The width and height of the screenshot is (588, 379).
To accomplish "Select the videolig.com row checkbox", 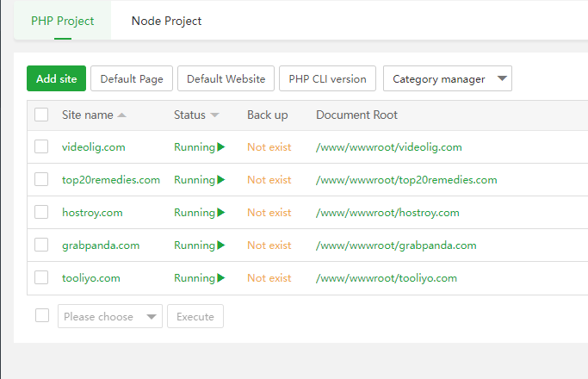I will click(41, 146).
